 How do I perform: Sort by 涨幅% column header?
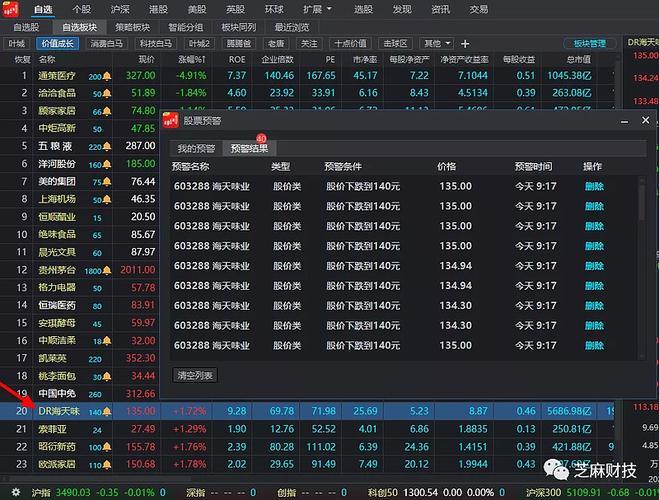point(192,60)
